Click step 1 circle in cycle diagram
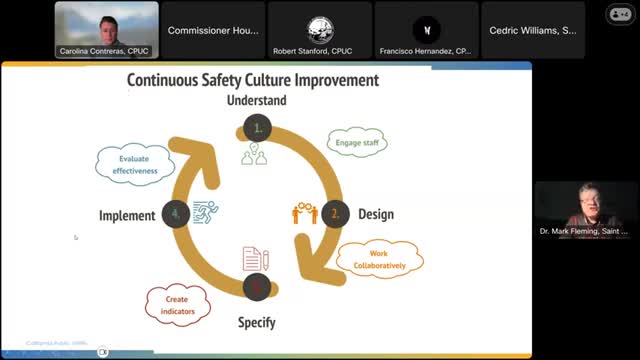This screenshot has width=640, height=360. pos(258,128)
